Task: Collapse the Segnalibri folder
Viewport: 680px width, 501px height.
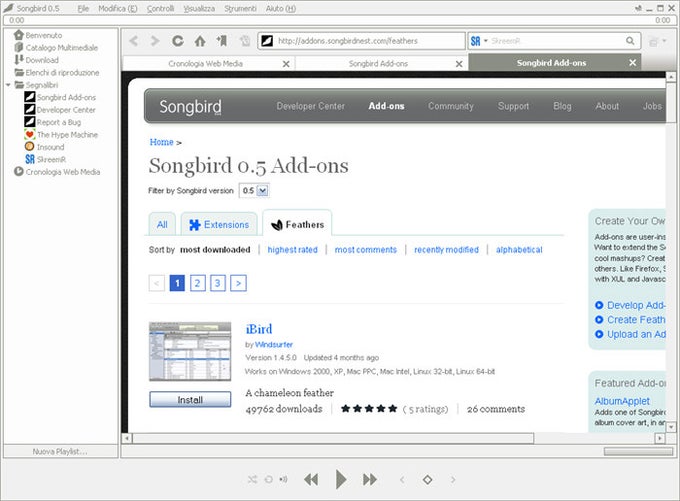Action: click(8, 85)
